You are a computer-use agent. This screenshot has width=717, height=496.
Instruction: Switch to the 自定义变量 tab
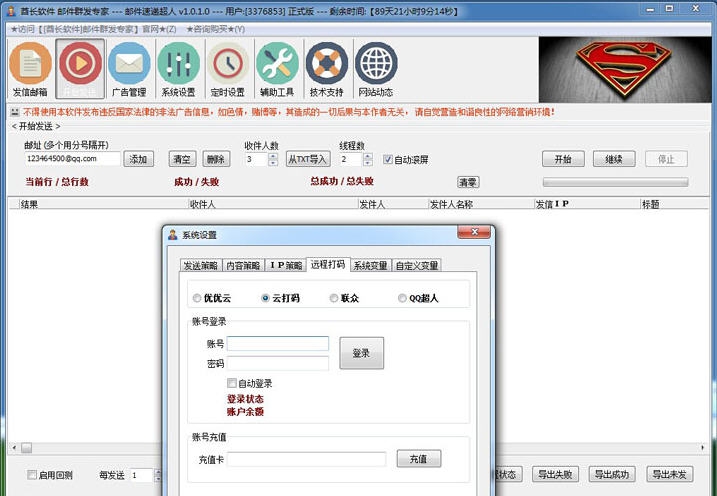[417, 266]
